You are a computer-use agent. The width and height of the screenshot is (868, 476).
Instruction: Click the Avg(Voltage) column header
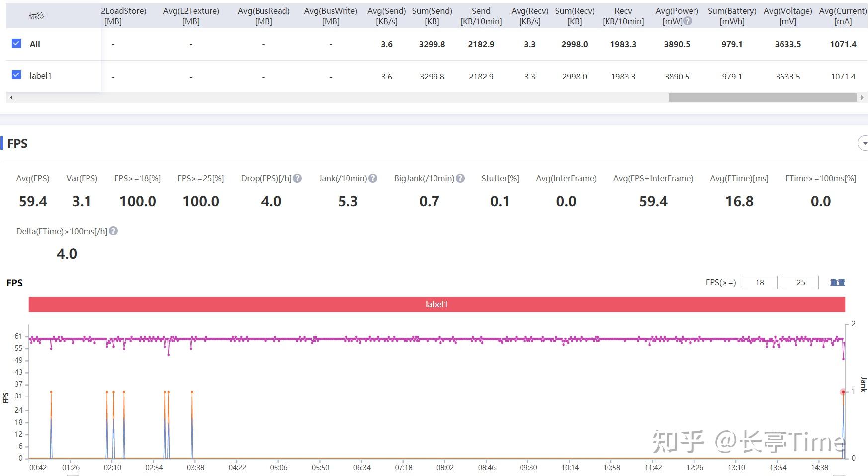pyautogui.click(x=788, y=16)
